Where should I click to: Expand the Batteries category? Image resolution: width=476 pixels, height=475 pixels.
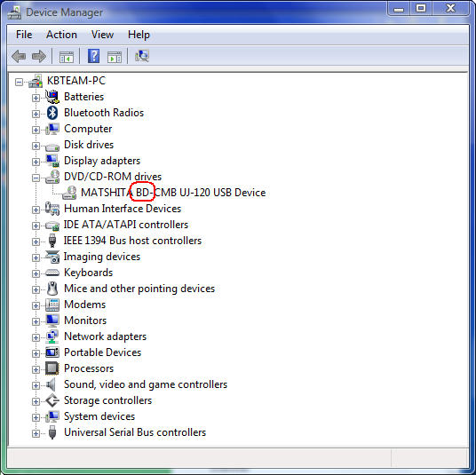(x=36, y=98)
